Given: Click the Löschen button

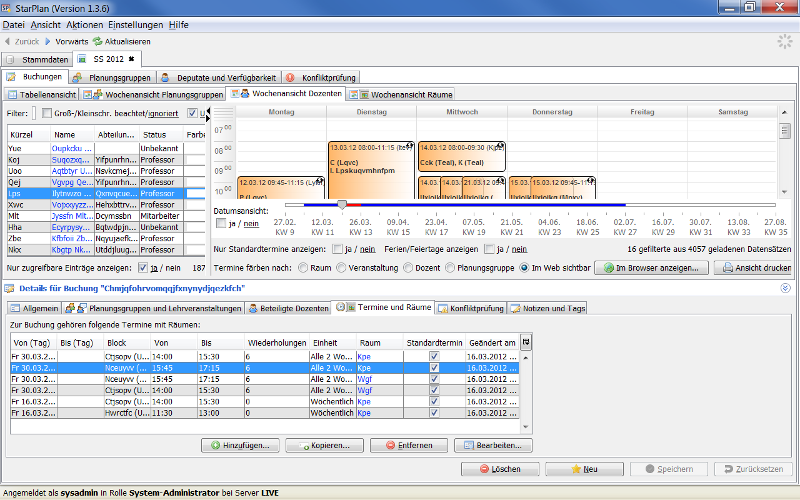Looking at the screenshot, I should 500,469.
